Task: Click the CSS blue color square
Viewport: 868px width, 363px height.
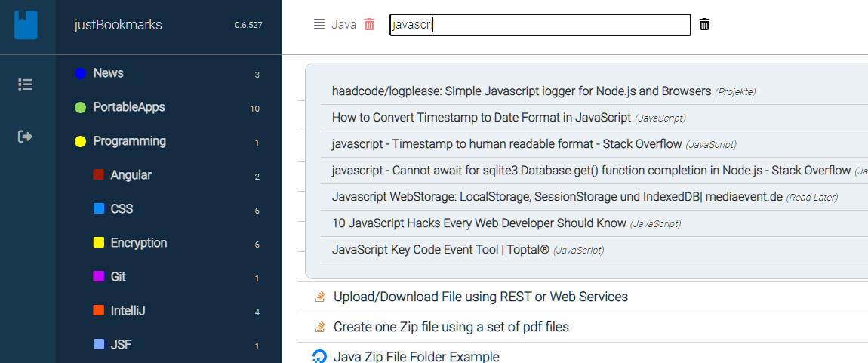Action: coord(98,209)
